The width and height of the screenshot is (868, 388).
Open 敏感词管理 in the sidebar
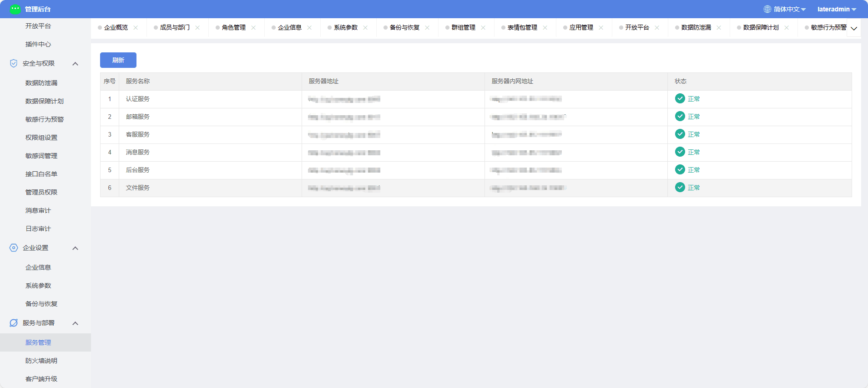41,156
